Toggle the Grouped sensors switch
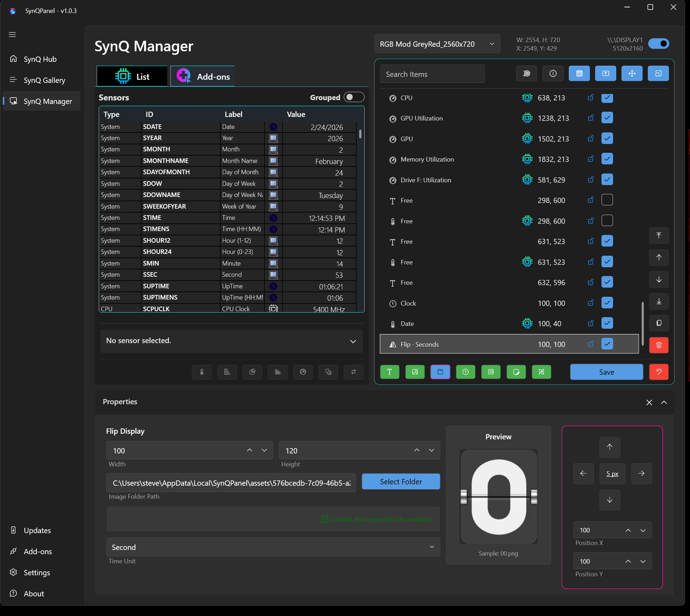Viewport: 690px width, 616px height. 354,97
